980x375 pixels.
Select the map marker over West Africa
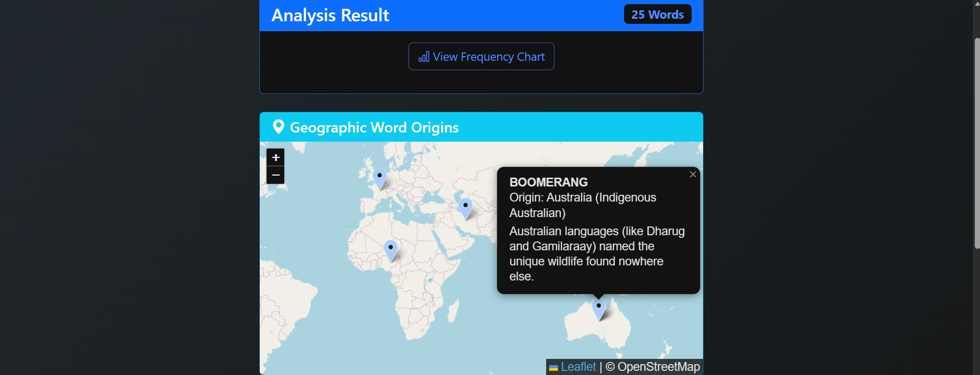(x=391, y=251)
